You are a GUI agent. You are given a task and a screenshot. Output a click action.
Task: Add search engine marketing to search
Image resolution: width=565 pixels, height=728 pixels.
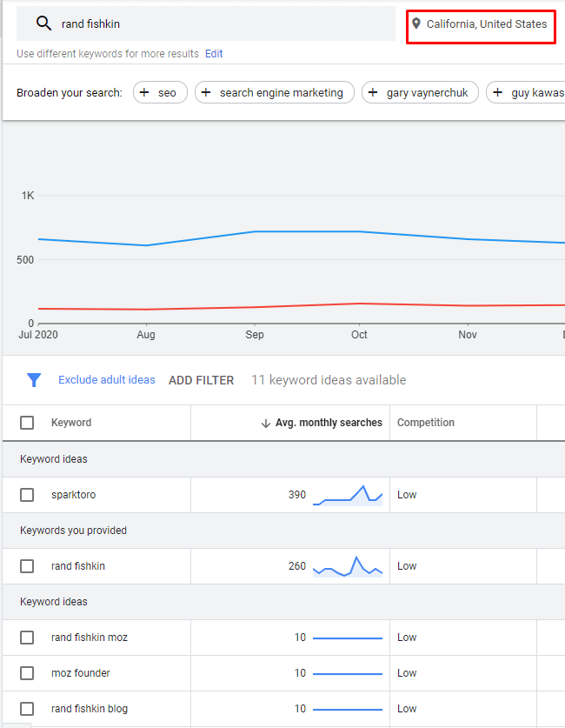275,92
